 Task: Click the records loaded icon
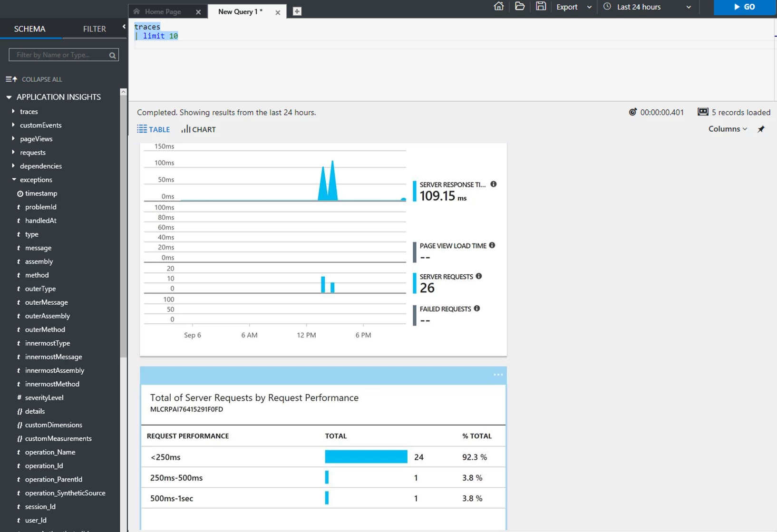(x=703, y=112)
